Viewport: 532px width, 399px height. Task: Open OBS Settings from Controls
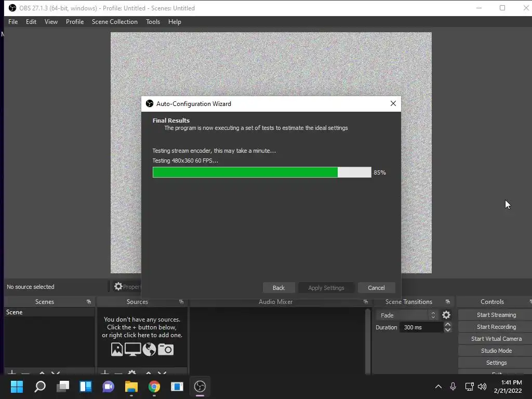click(x=496, y=363)
